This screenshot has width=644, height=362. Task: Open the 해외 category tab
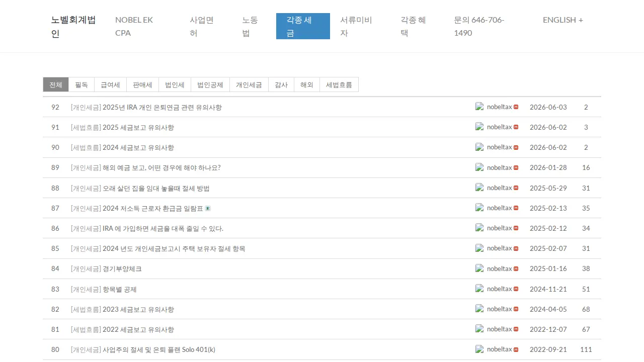tap(307, 84)
